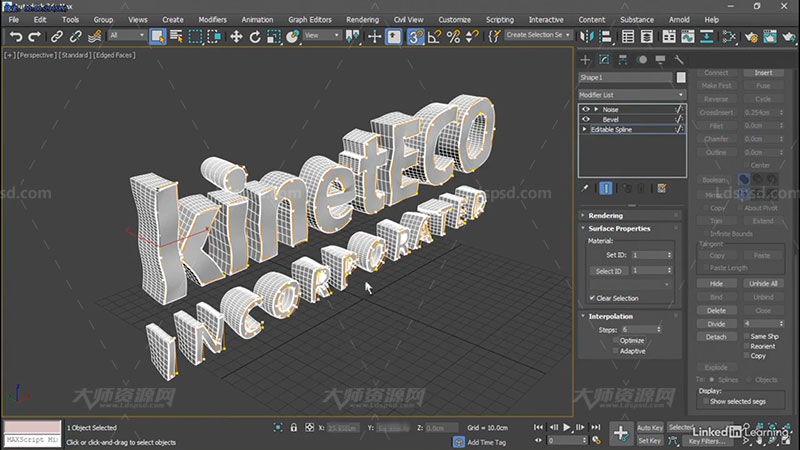Click the Hide button
Image resolution: width=800 pixels, height=450 pixels.
point(716,284)
